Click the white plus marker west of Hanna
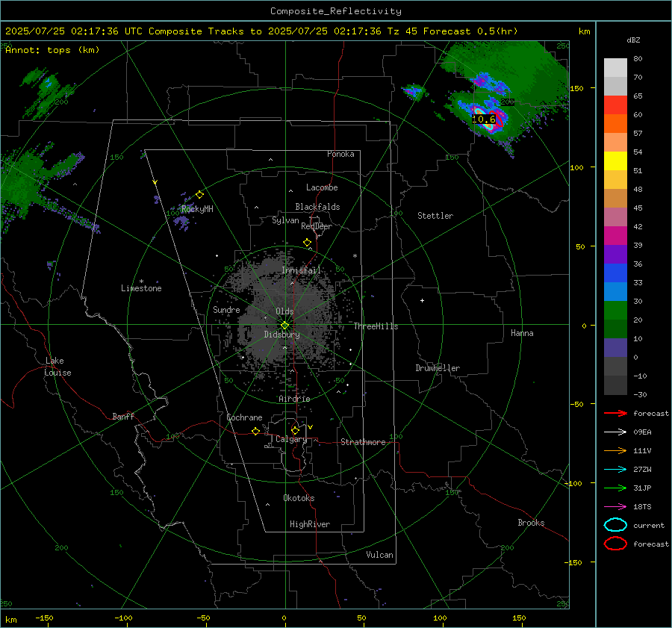Image resolution: width=672 pixels, height=628 pixels. (x=422, y=300)
